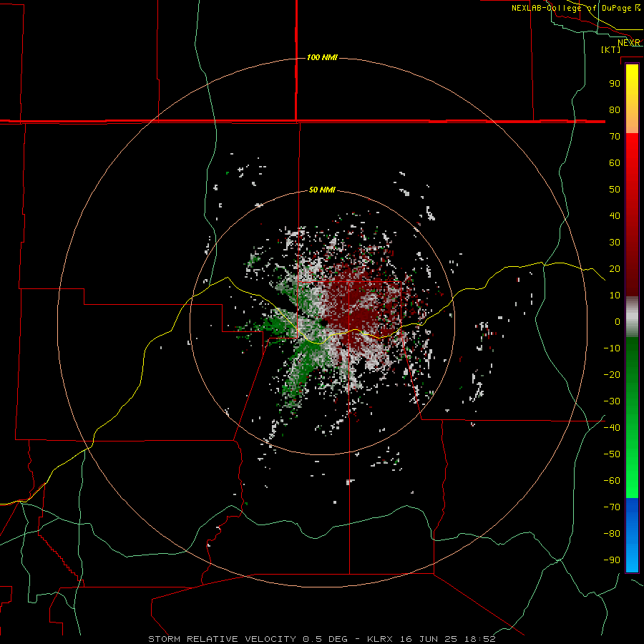644x644 pixels.
Task: Click "STORM RELATIVE VELOCITY" in the footer caption
Action: (222, 639)
